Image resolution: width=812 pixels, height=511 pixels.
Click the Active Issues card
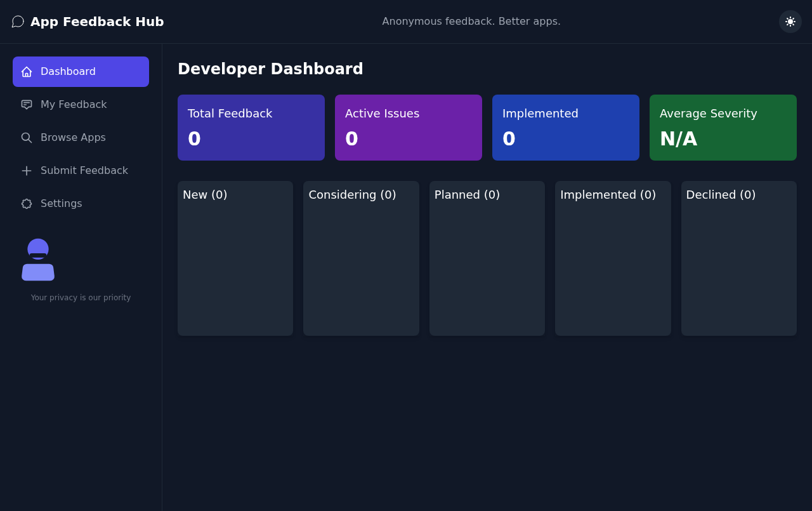408,127
